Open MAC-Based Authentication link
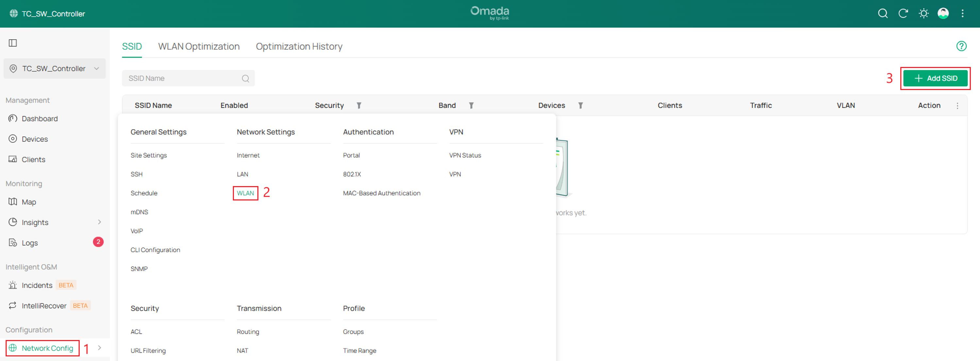This screenshot has height=361, width=980. (x=381, y=193)
